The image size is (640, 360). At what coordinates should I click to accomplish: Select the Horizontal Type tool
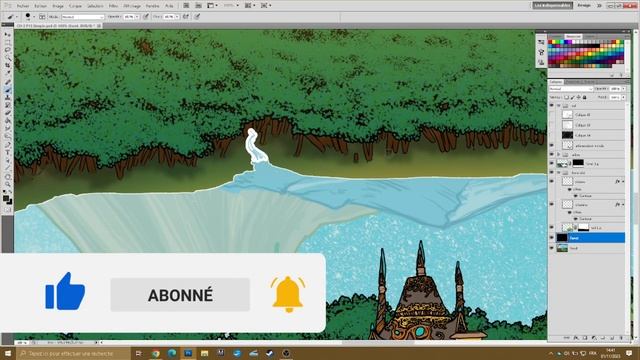(x=8, y=152)
